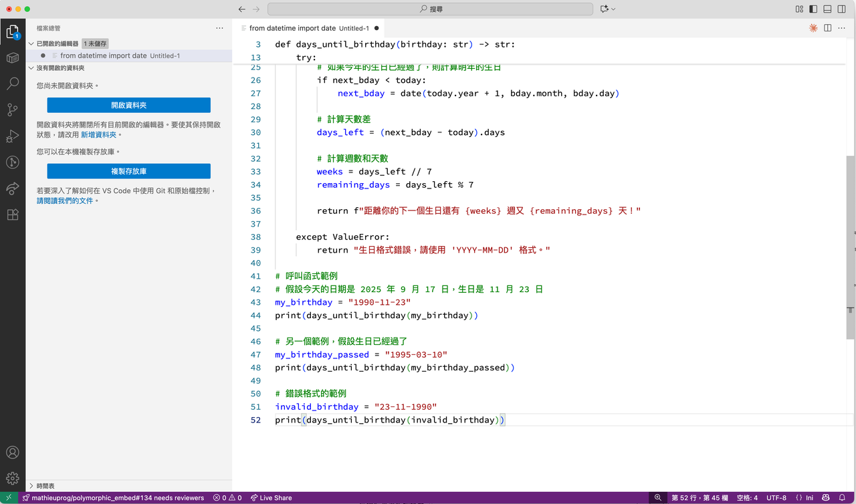Open the Search view in the activity bar
This screenshot has height=504, width=856.
12,84
